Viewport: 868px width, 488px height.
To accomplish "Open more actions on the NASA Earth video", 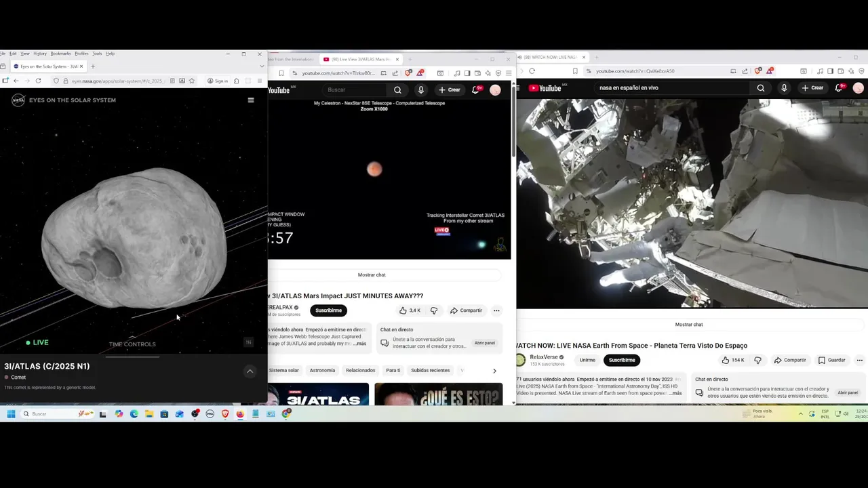I will (859, 360).
